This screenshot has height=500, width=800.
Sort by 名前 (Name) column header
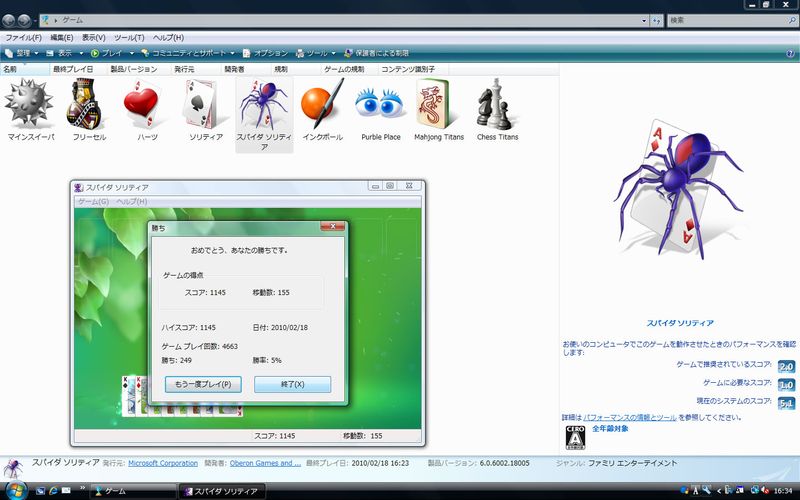pos(25,69)
